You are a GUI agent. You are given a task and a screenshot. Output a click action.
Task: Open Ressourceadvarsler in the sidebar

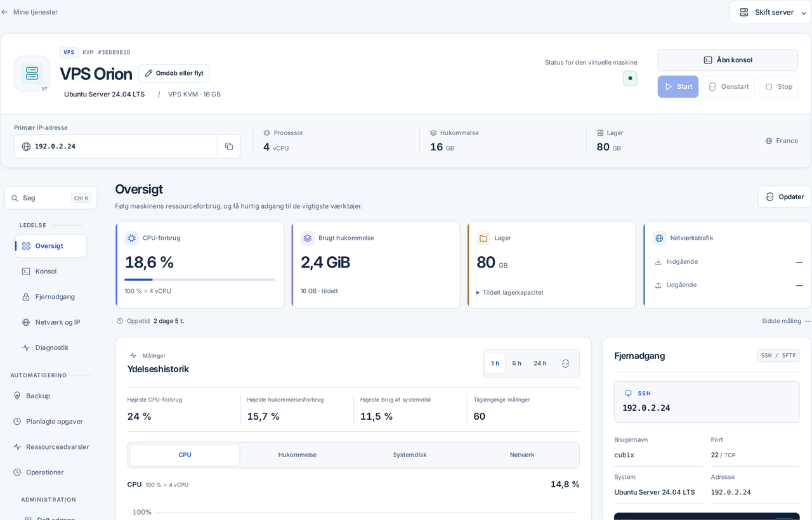tap(51, 446)
